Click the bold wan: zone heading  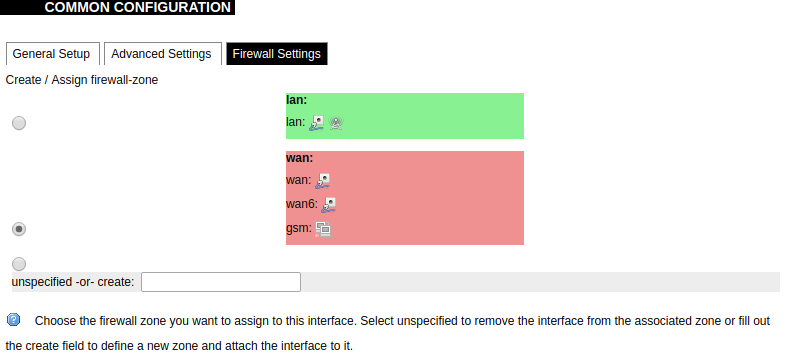click(x=299, y=158)
